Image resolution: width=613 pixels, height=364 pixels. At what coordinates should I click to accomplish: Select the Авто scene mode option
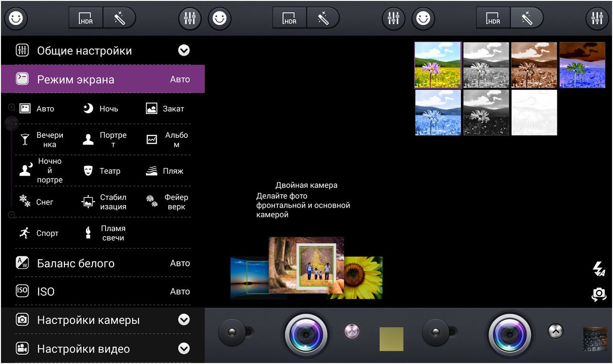tap(37, 109)
